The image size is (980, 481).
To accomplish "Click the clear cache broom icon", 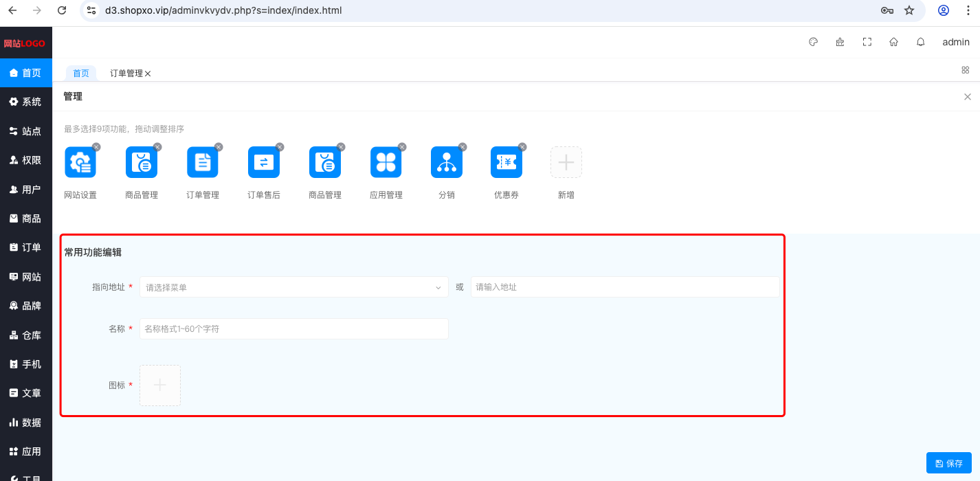I will click(x=840, y=42).
